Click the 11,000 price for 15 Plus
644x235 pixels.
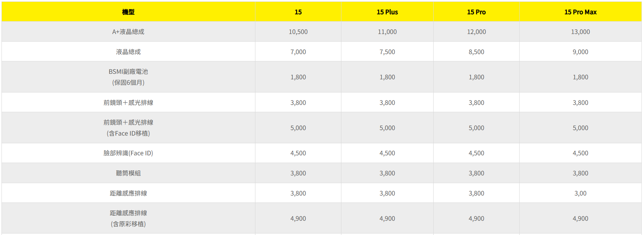click(387, 32)
